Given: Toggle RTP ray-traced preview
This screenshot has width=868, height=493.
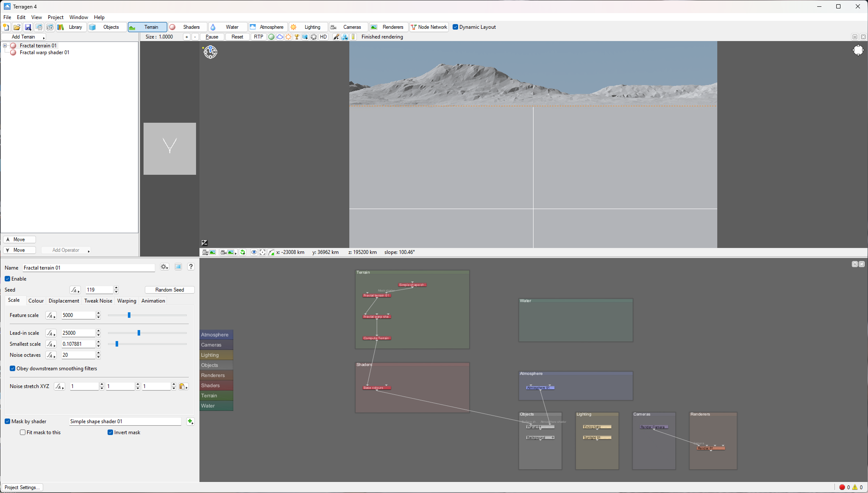Looking at the screenshot, I should tap(259, 37).
